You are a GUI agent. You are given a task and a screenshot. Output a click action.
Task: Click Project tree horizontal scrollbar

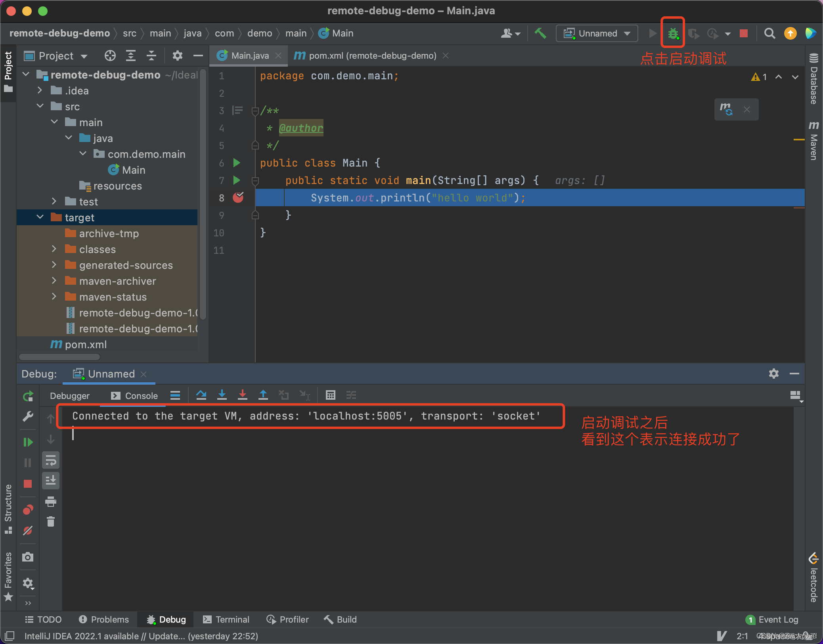click(59, 356)
